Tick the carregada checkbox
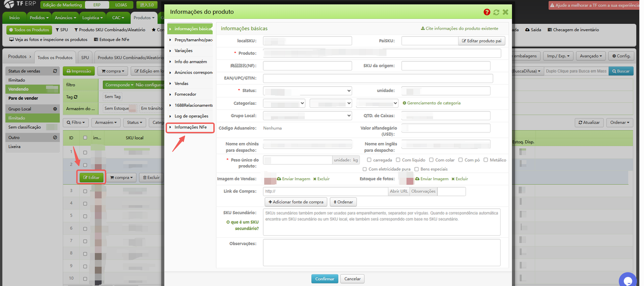 [x=370, y=160]
